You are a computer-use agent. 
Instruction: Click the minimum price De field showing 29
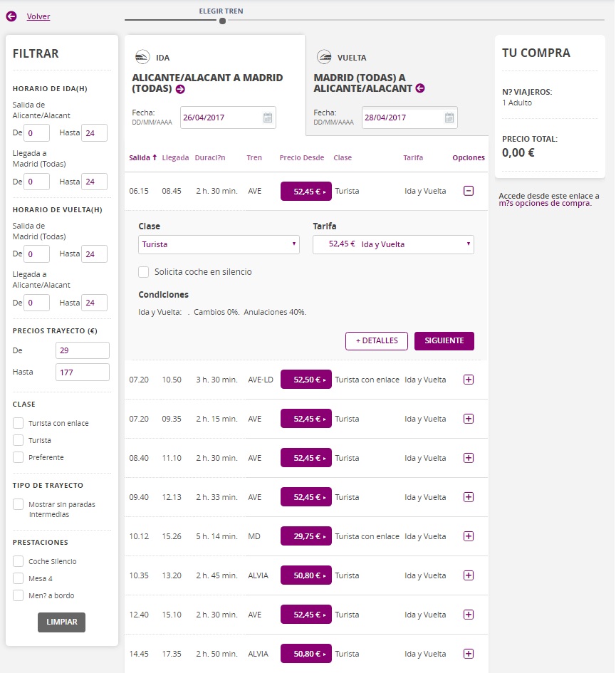pos(82,350)
